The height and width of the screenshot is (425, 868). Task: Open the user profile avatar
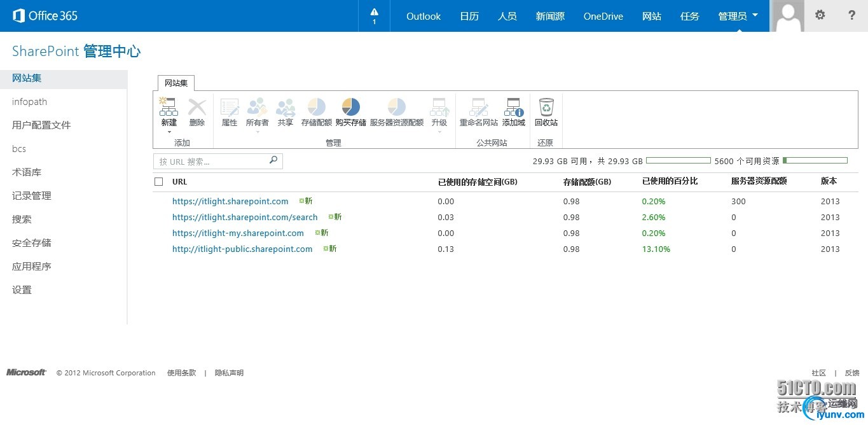pyautogui.click(x=787, y=16)
